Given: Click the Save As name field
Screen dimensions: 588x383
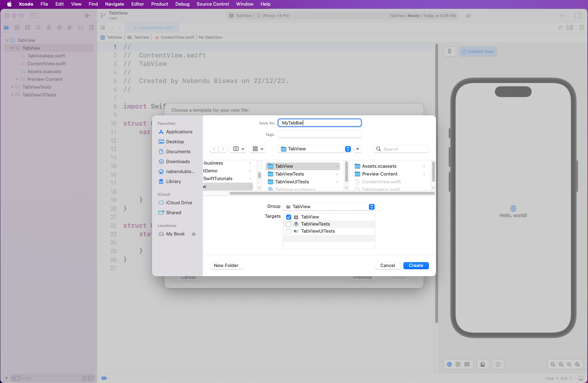Looking at the screenshot, I should point(320,123).
